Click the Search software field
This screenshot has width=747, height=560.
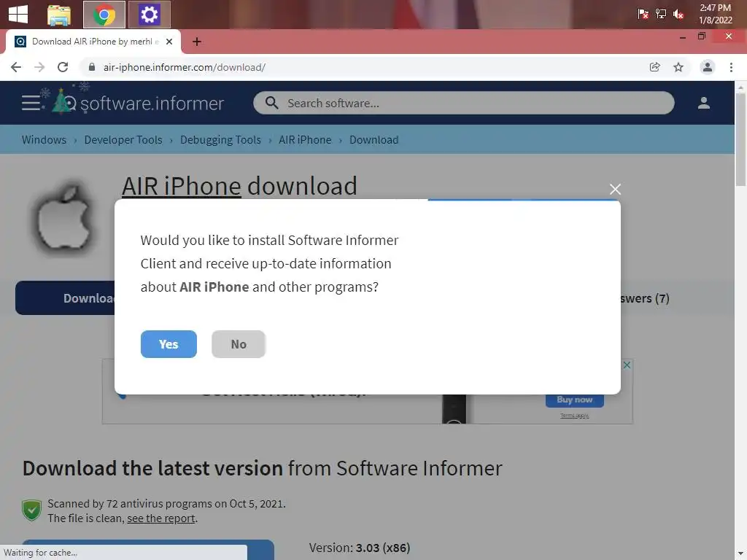tap(463, 103)
